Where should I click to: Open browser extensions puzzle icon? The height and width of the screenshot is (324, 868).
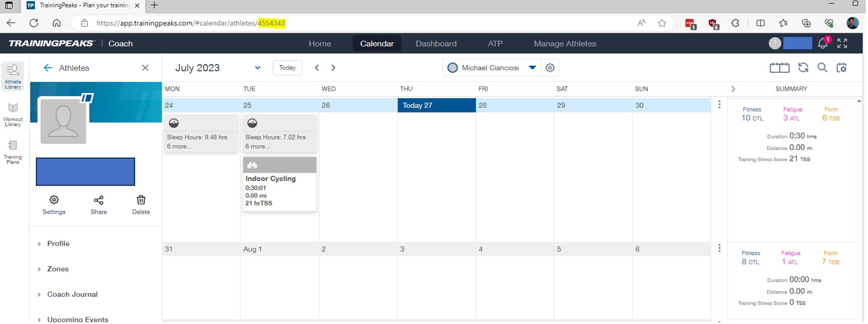point(735,23)
